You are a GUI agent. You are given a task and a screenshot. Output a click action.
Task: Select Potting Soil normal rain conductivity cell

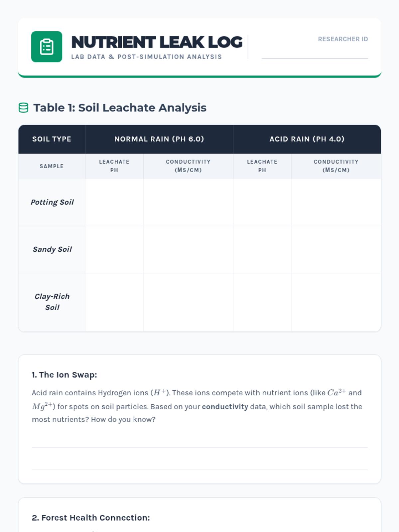tap(188, 202)
